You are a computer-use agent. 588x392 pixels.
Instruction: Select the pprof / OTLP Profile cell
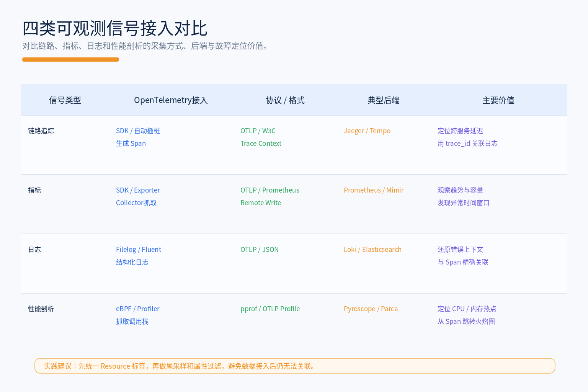click(x=270, y=309)
